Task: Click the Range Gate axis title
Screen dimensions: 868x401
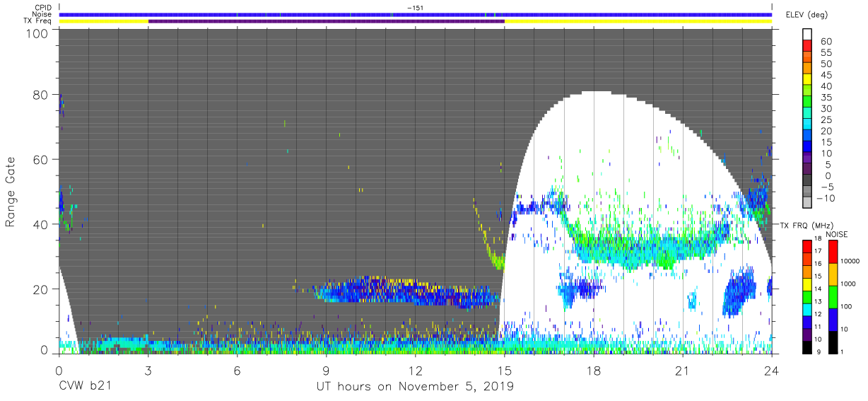Action: [11, 192]
